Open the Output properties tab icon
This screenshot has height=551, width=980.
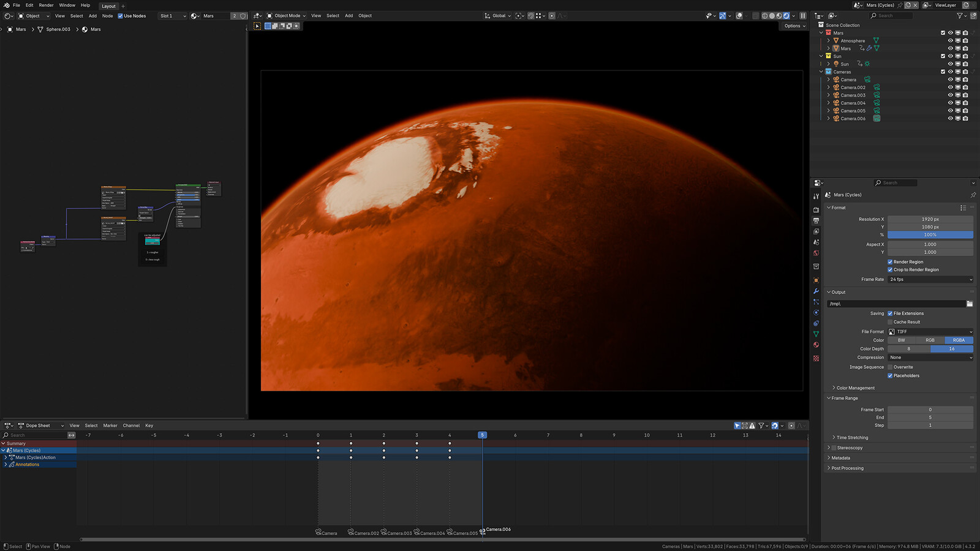point(816,220)
